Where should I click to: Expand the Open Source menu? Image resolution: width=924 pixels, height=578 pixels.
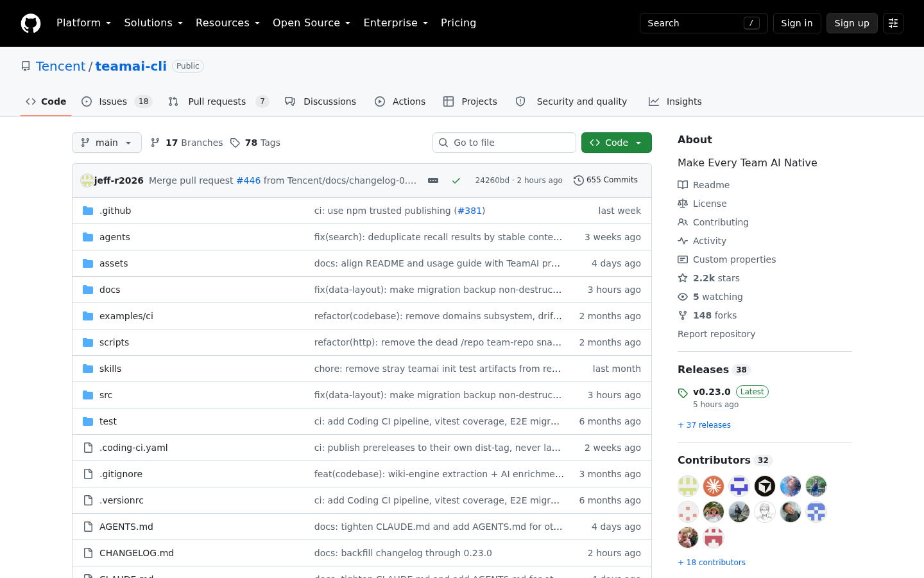click(311, 23)
